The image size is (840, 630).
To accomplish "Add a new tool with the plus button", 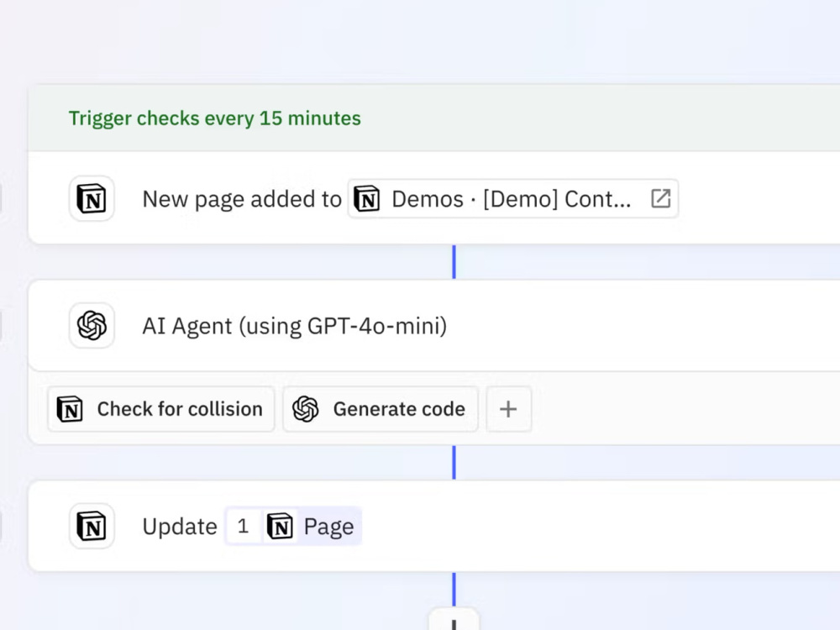I will point(508,409).
